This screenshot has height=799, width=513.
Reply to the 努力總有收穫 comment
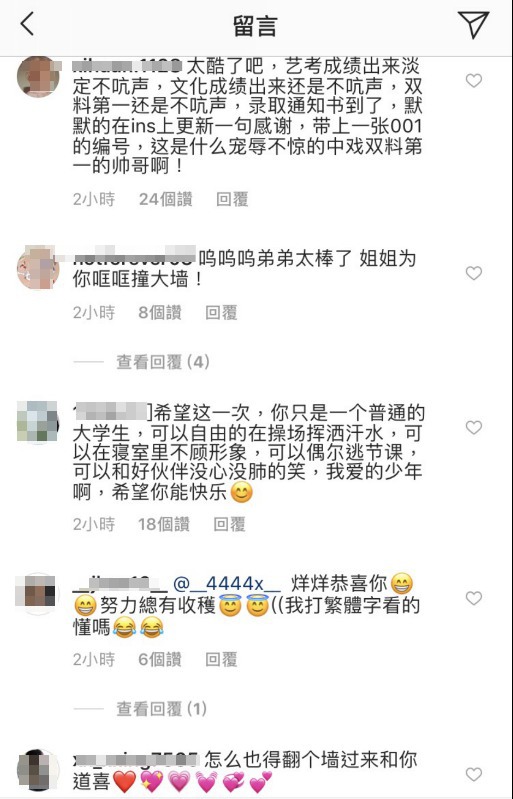[x=221, y=659]
